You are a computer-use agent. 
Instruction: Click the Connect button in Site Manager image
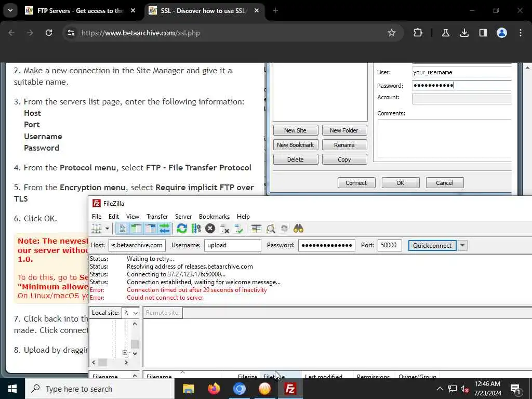click(356, 183)
